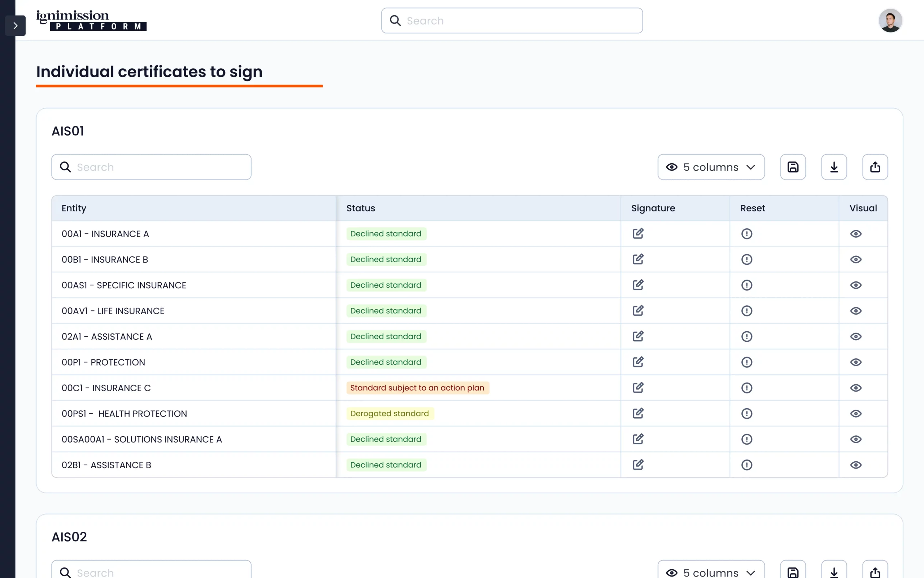Reset the 02A1 - ASSISTANCE A row
924x578 pixels.
(x=746, y=336)
